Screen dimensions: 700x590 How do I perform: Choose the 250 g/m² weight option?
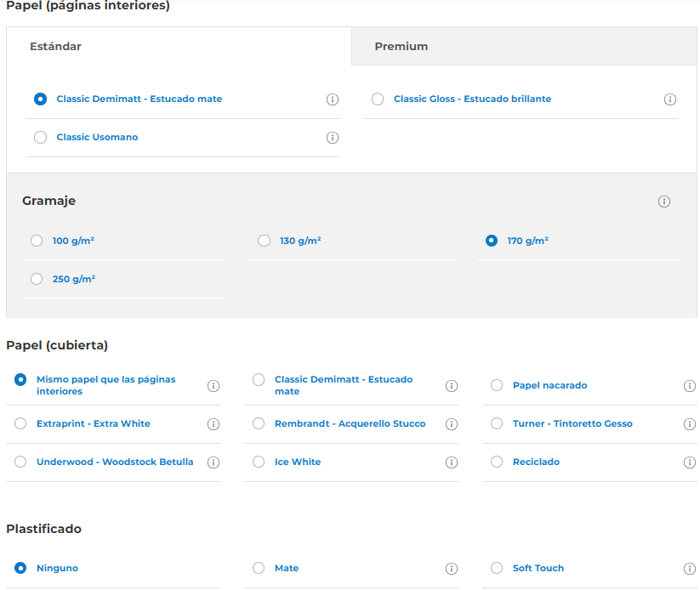pos(37,279)
